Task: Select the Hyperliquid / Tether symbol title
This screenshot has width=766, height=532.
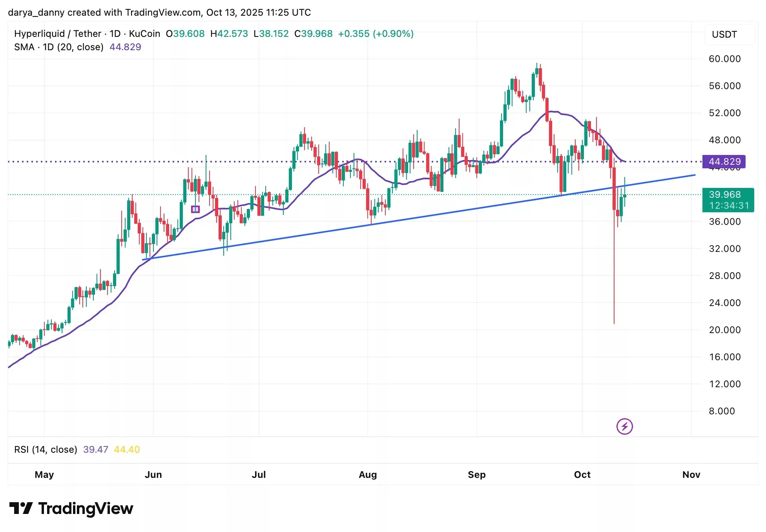Action: 57,34
